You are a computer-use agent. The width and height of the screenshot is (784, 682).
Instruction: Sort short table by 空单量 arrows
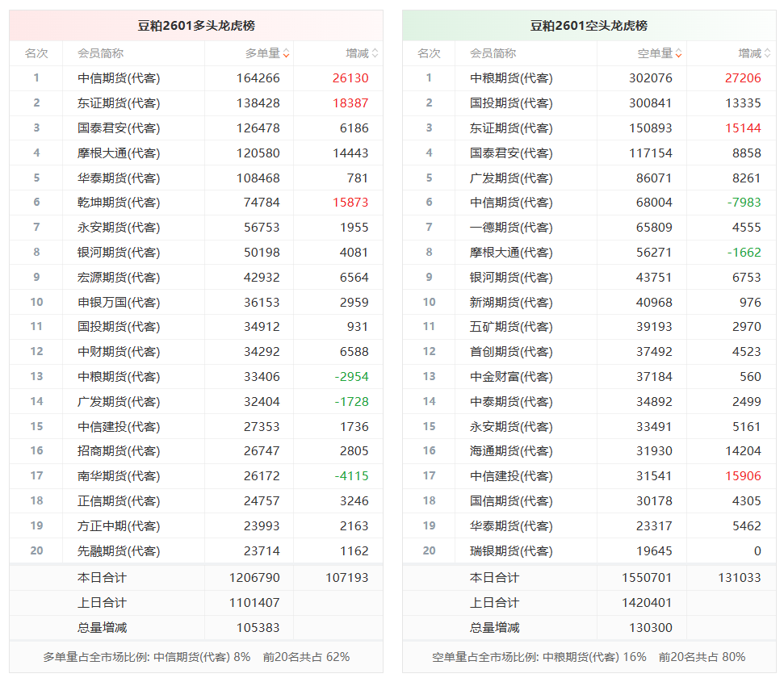(x=678, y=53)
